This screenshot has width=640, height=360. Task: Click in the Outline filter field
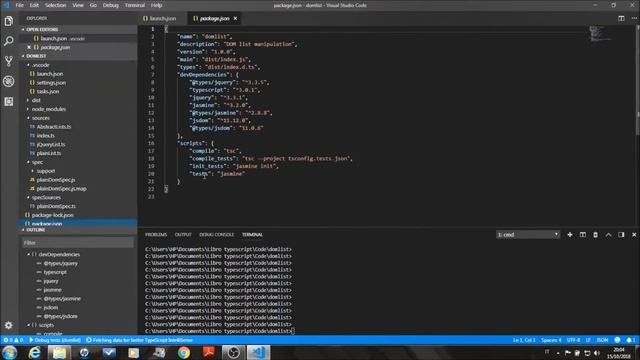pyautogui.click(x=78, y=243)
